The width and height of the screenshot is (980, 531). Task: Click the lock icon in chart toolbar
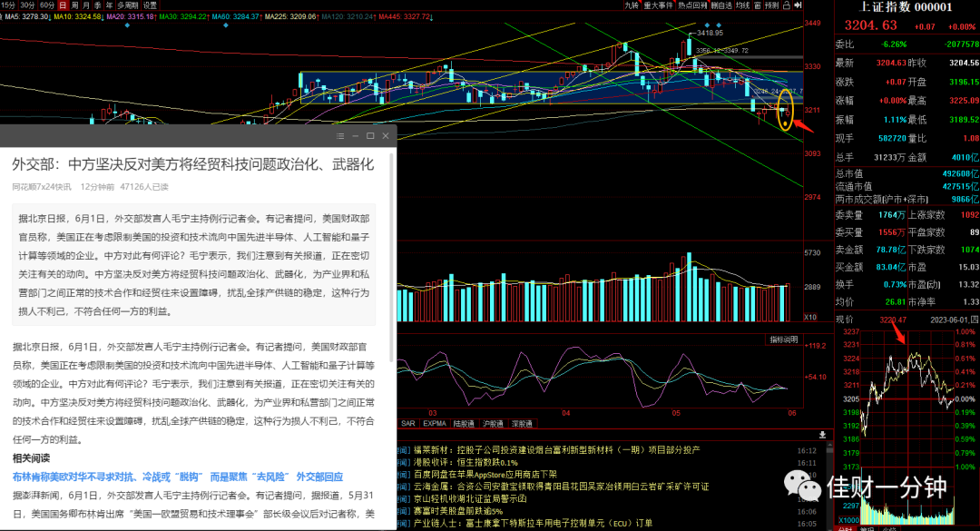coord(787,5)
